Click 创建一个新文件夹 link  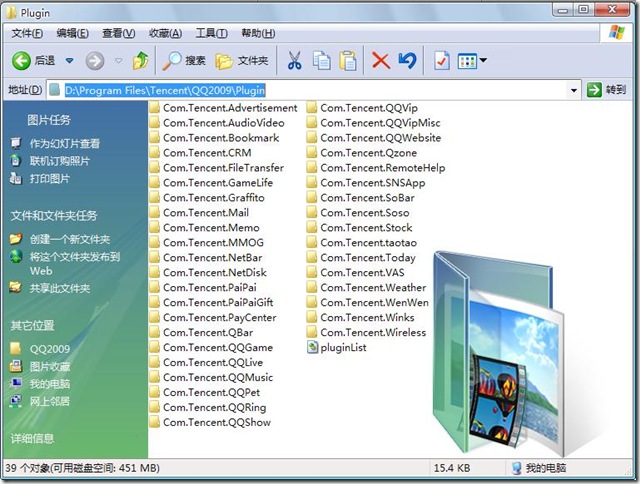(70, 239)
